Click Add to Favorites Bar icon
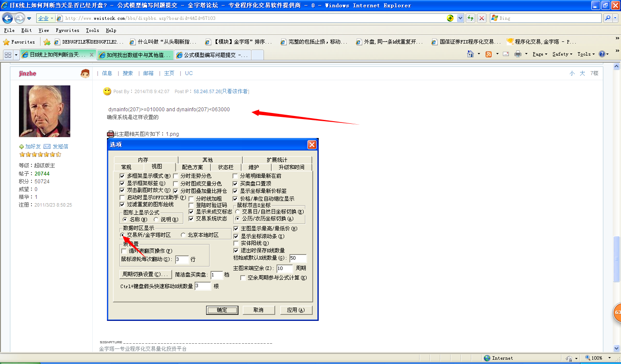This screenshot has width=621, height=364. 47,42
